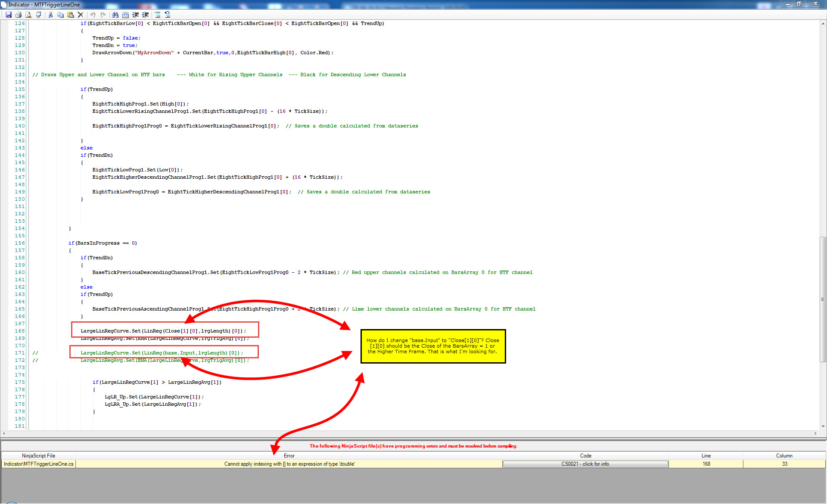Click the Line column header
The height and width of the screenshot is (504, 827).
tap(706, 456)
